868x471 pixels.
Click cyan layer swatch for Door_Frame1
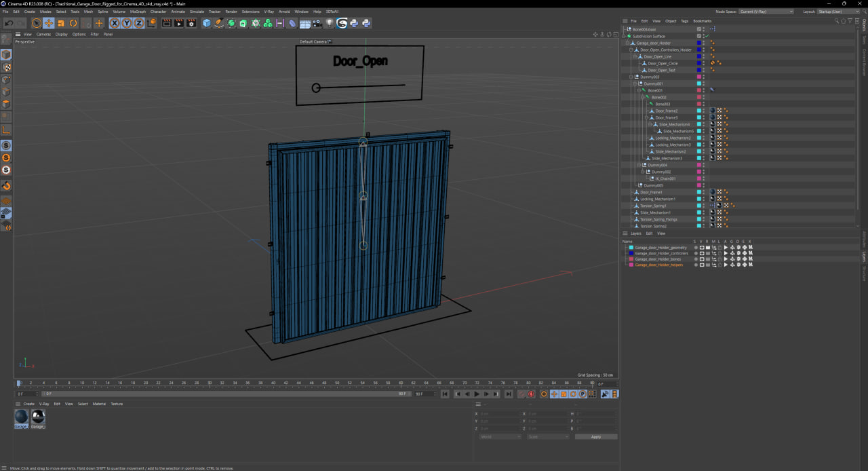point(698,192)
